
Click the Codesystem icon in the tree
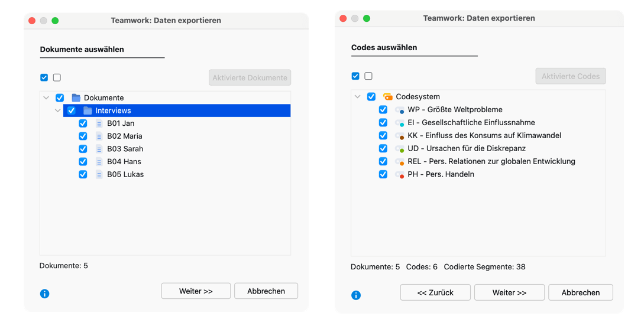coord(388,97)
